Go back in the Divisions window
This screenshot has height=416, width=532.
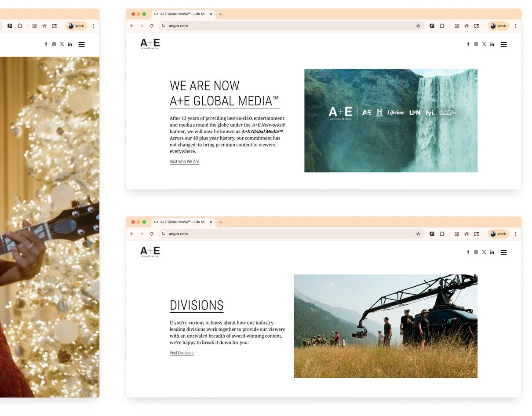point(132,234)
